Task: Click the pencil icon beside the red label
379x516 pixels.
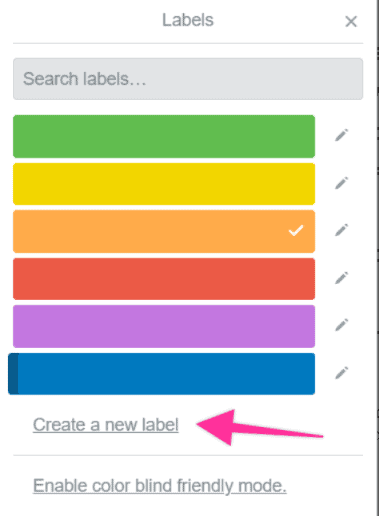Action: (342, 278)
